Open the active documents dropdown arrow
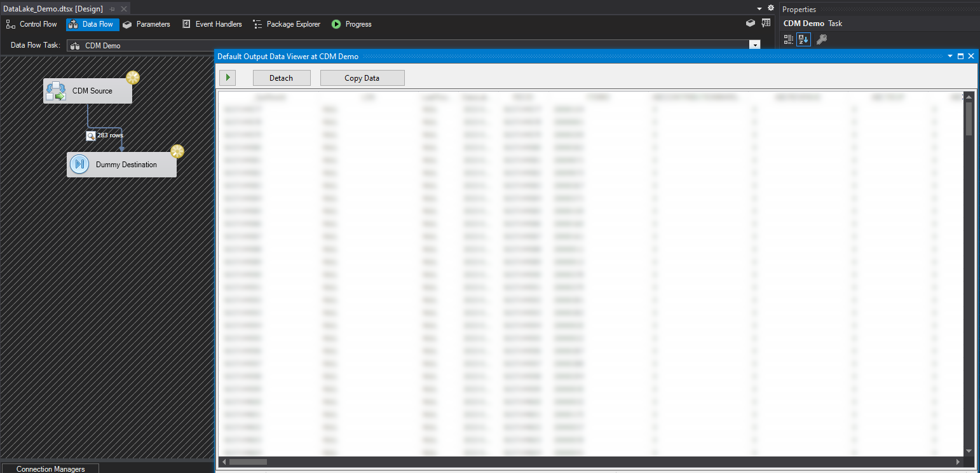The width and height of the screenshot is (980, 473). tap(759, 9)
